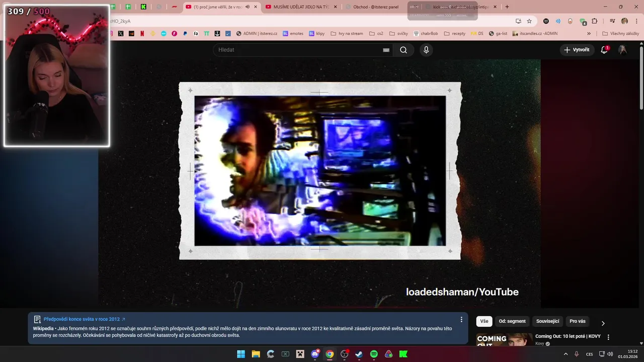Image resolution: width=644 pixels, height=362 pixels.
Task: Open the on-screen keyboard in search box
Action: pos(386,50)
